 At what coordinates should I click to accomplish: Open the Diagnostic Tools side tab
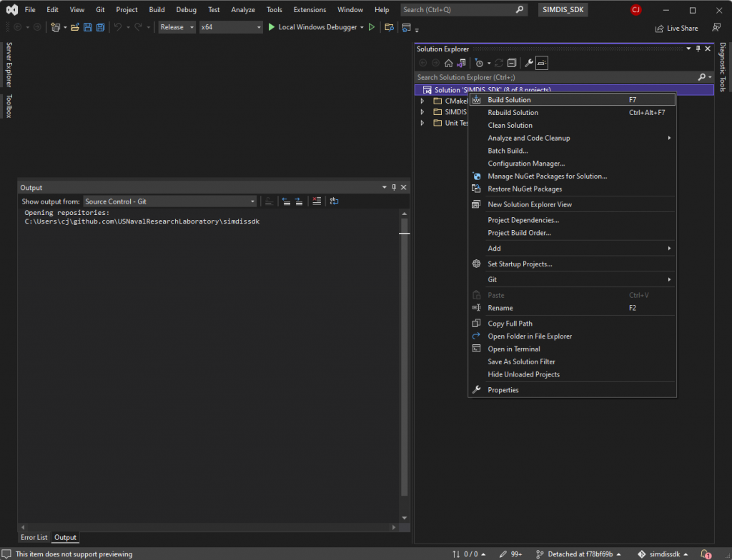tap(723, 66)
